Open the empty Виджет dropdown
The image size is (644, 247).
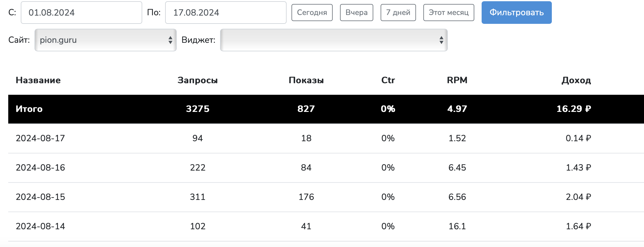coord(334,40)
